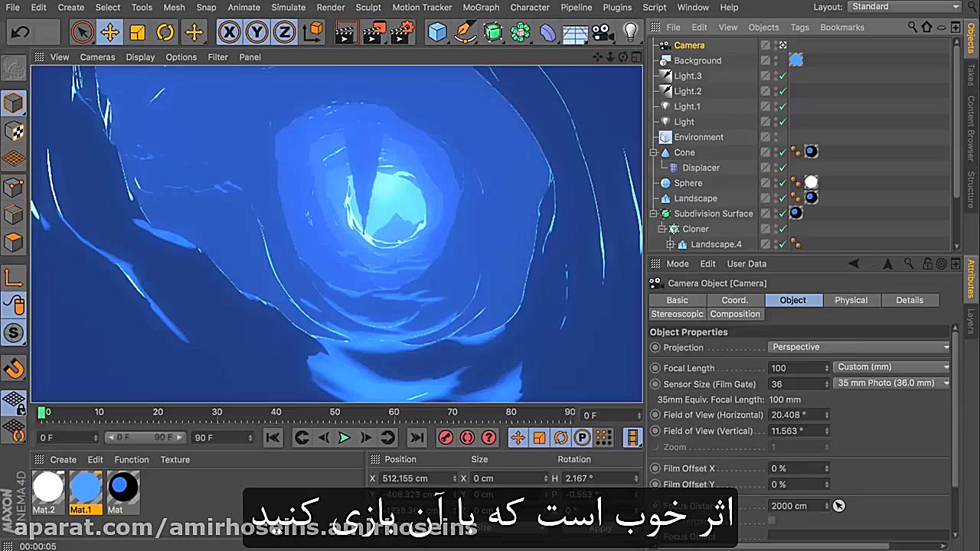Render to Picture Viewer
The image size is (980, 551).
tap(374, 32)
